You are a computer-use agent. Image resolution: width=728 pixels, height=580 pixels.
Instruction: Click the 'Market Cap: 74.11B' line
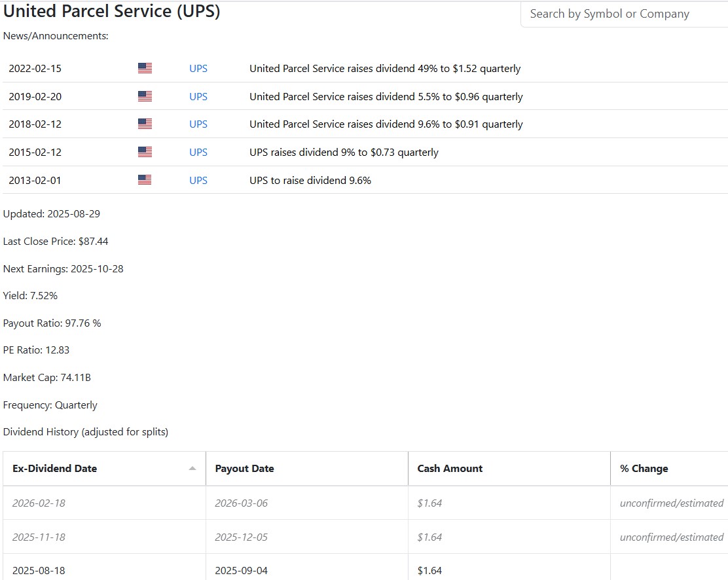point(47,378)
